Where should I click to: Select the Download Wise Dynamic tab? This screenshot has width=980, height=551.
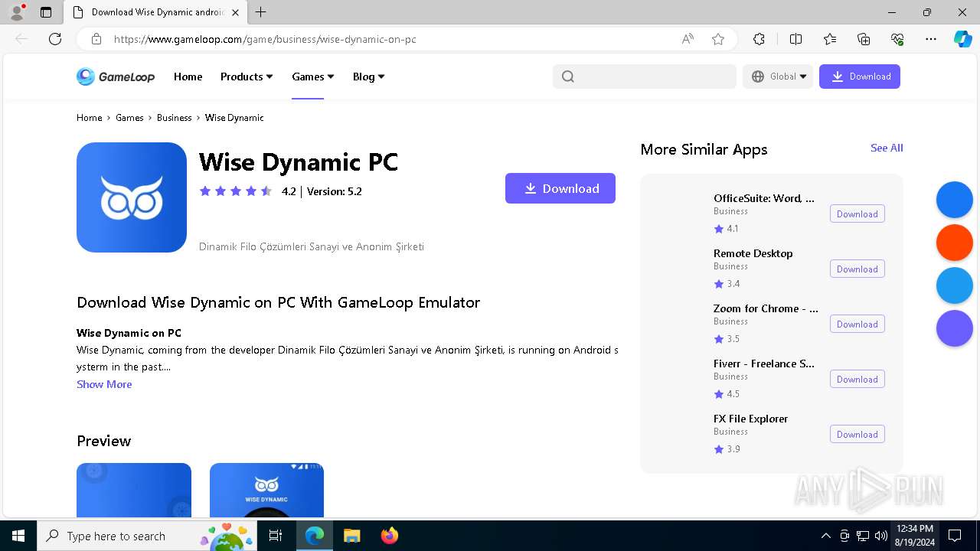coord(155,12)
